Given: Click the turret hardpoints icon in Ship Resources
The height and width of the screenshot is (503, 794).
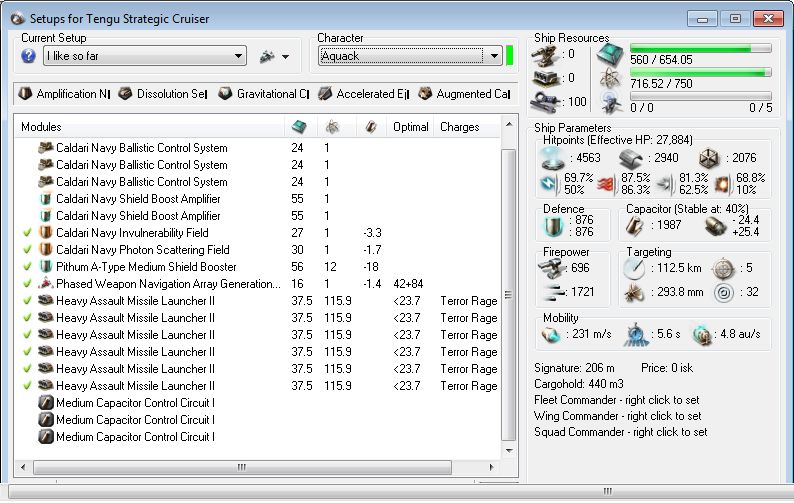Looking at the screenshot, I should [x=545, y=55].
